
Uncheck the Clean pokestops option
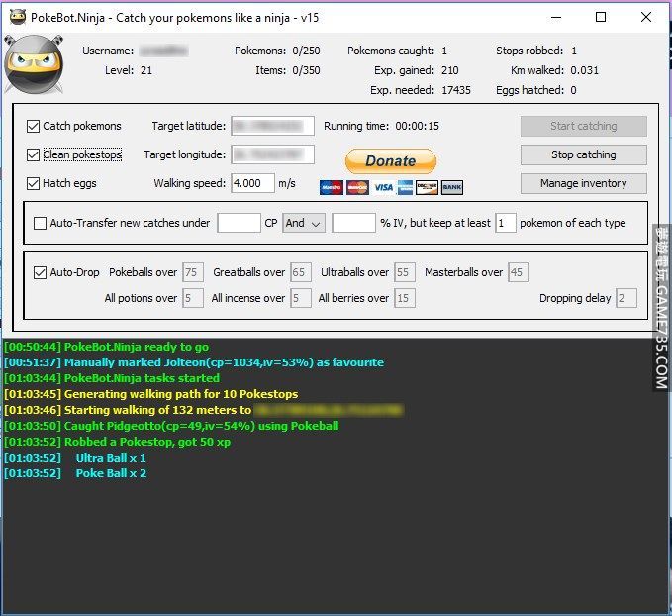34,154
